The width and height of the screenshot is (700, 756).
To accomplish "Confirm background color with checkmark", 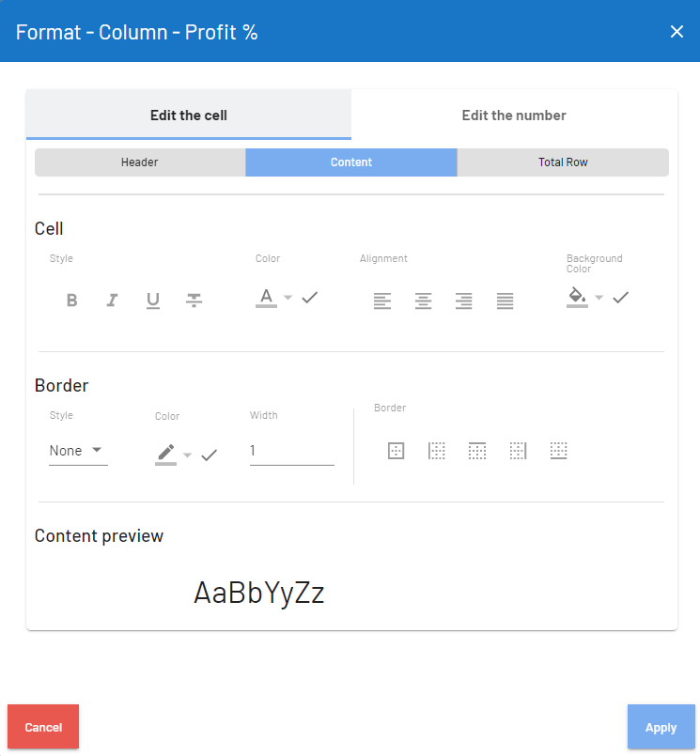I will [x=620, y=298].
